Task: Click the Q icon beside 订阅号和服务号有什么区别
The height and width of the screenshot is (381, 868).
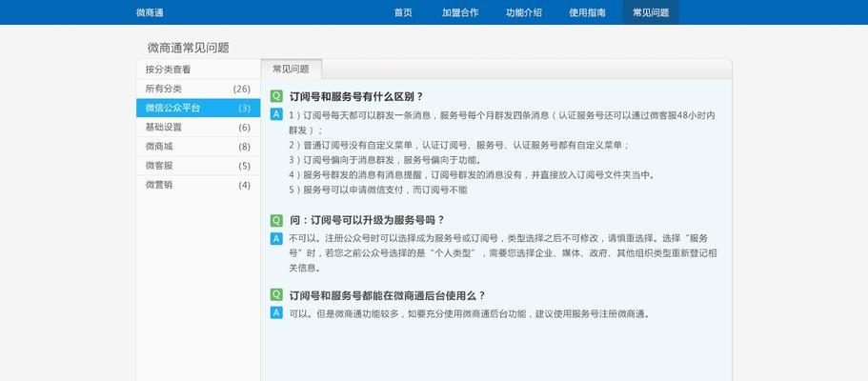Action: (x=276, y=96)
